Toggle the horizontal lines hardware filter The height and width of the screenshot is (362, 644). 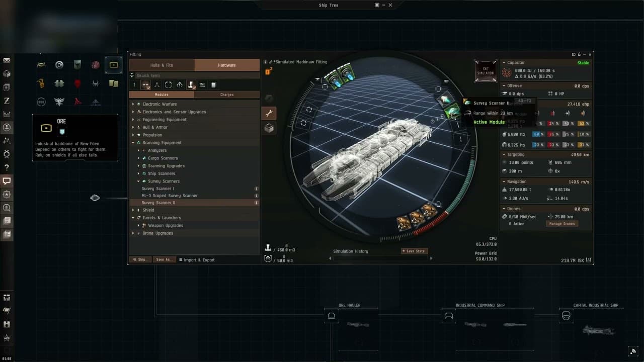[202, 85]
